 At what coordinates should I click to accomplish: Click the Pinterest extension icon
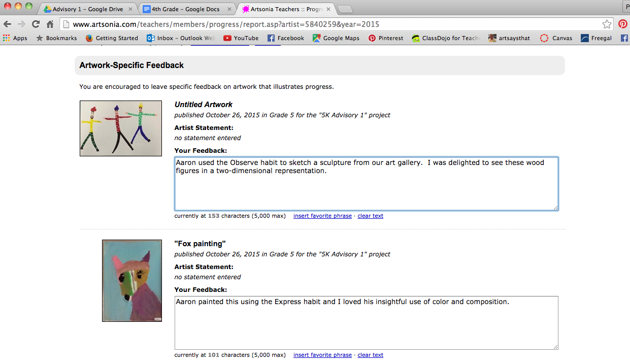click(x=622, y=24)
